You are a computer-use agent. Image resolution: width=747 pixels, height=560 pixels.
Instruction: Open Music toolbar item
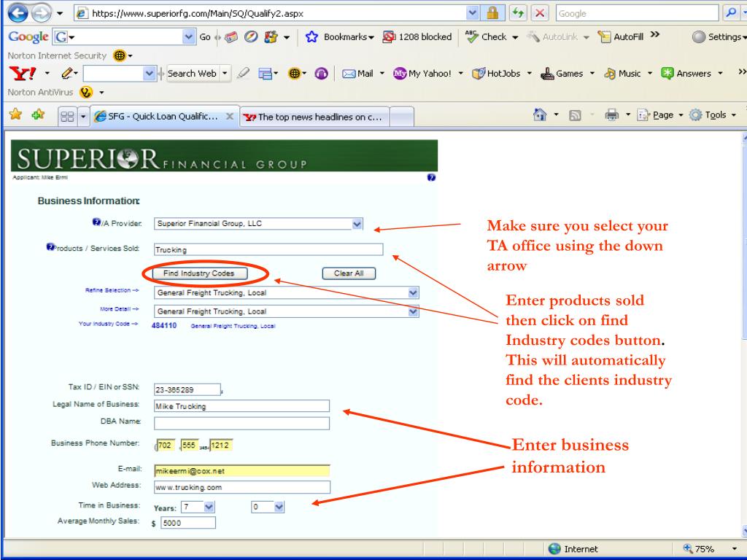pyautogui.click(x=622, y=74)
